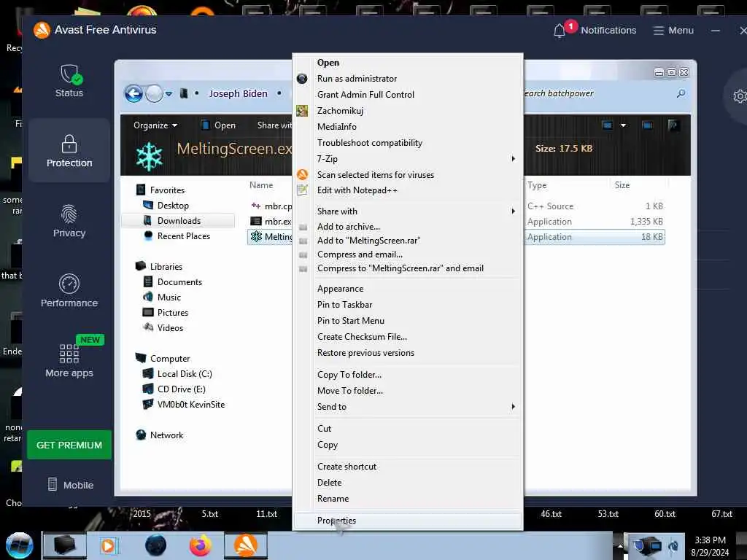Open Avast Privacy fingerprint section
Viewport: 747px width, 560px height.
click(69, 220)
